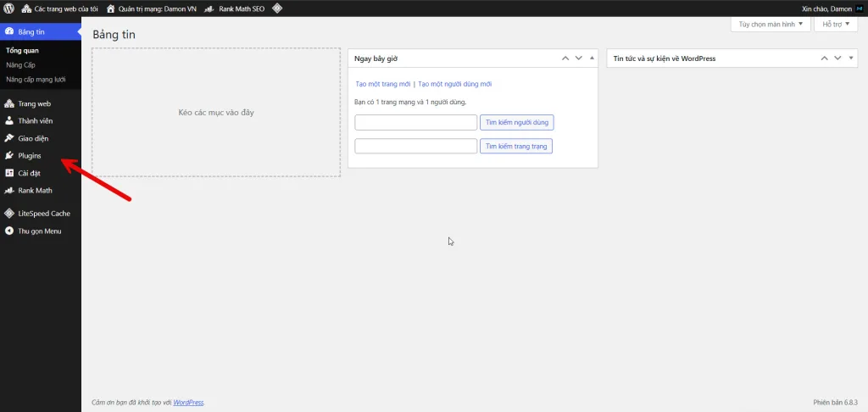Click the Rank Math sidebar icon
This screenshot has width=868, height=412.
(x=9, y=191)
